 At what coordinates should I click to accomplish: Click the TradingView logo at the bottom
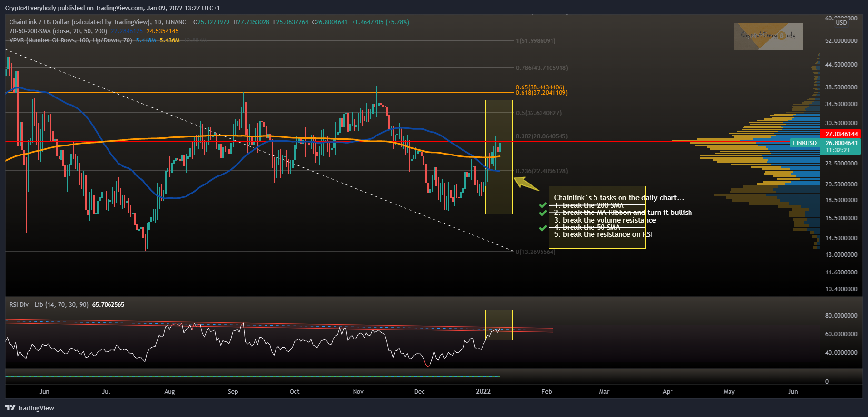30,408
